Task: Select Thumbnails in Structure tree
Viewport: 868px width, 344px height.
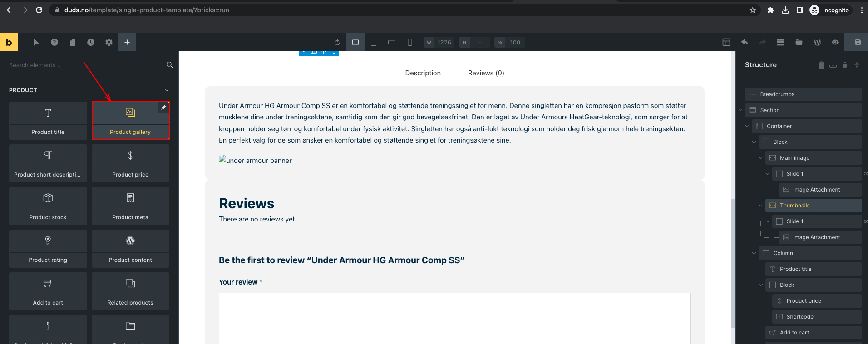Action: [x=814, y=206]
